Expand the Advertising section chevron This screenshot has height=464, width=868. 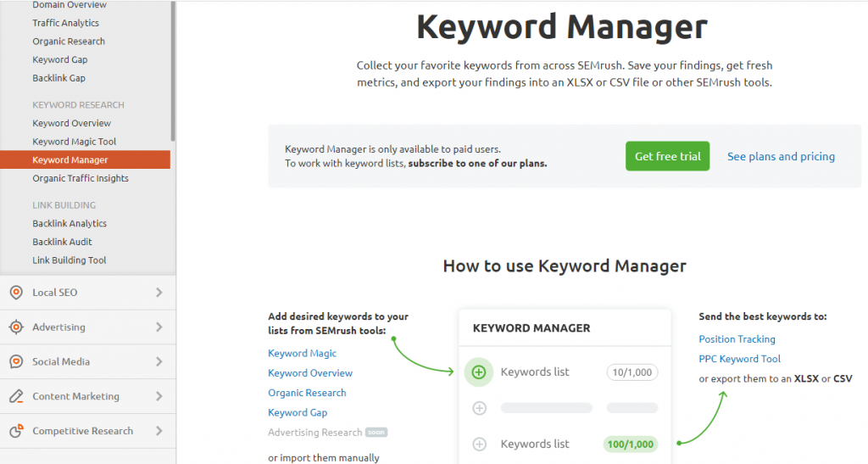pyautogui.click(x=159, y=327)
